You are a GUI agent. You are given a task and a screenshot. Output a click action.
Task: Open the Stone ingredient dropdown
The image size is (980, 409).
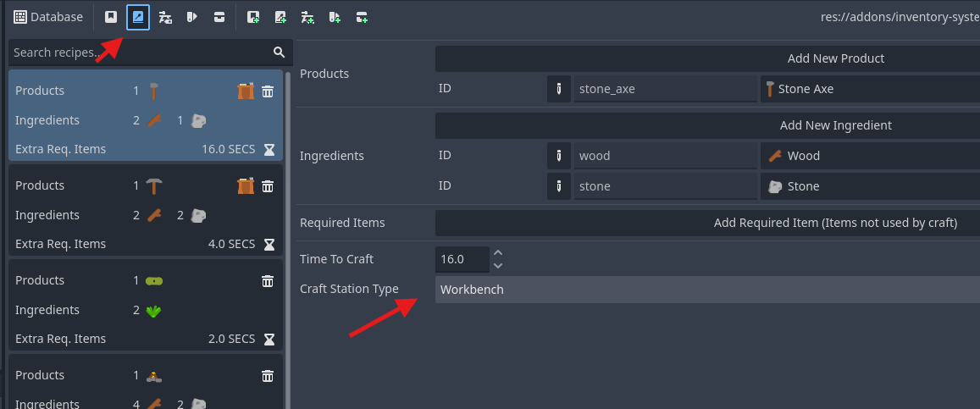(870, 186)
